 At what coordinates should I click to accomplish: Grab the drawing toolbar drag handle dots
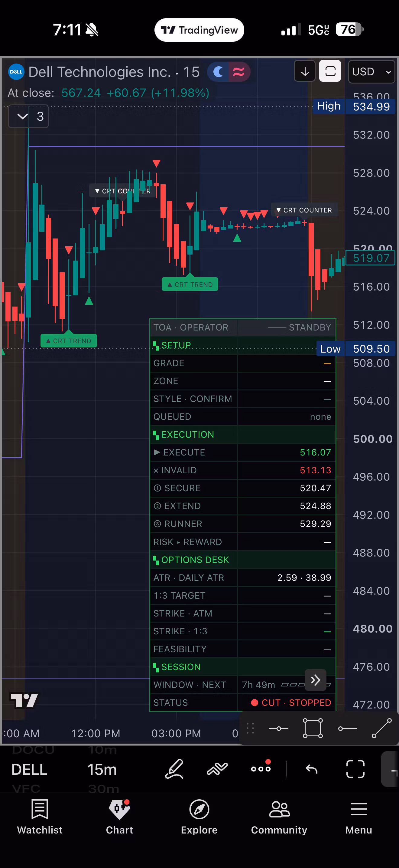pyautogui.click(x=250, y=728)
